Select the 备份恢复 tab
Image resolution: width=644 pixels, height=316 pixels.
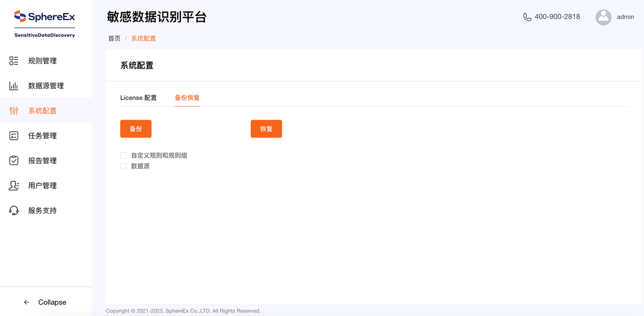pos(187,98)
